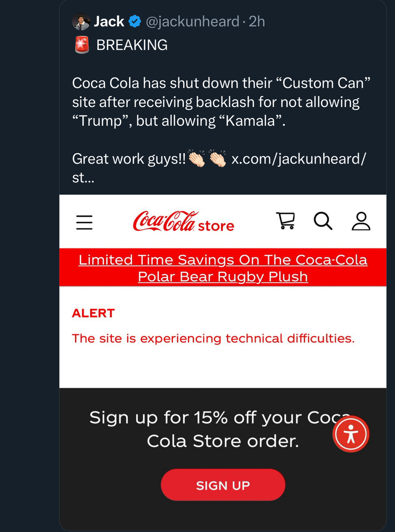Click the blue verified badge

pos(134,22)
